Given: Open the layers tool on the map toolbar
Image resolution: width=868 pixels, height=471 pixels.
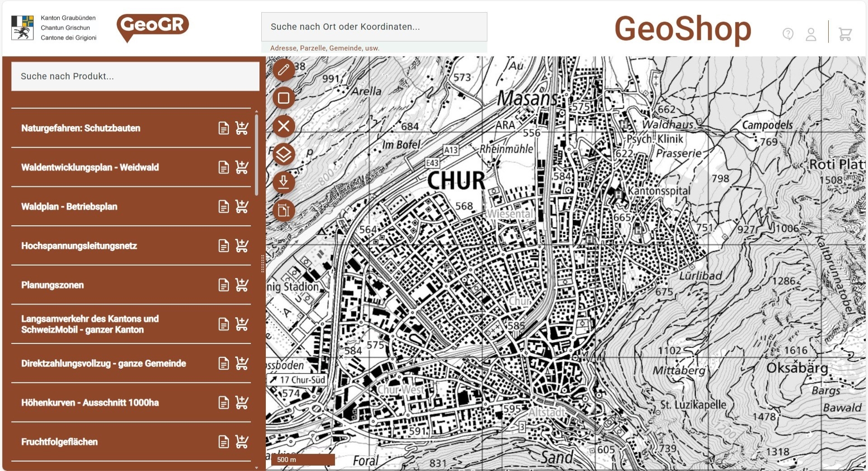Looking at the screenshot, I should (x=283, y=154).
